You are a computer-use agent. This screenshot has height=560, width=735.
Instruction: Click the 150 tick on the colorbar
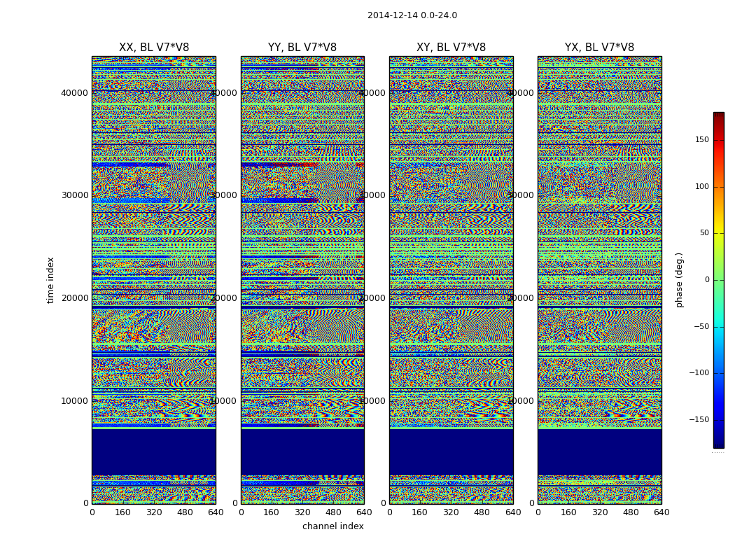click(701, 140)
